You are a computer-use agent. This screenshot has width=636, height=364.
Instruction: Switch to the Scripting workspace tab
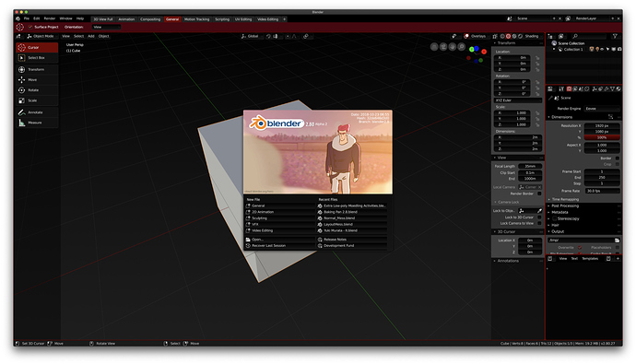[222, 19]
